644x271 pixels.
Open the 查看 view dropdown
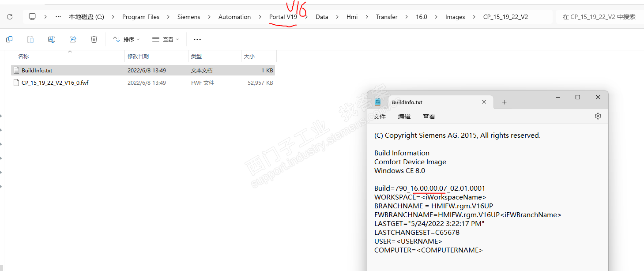pos(166,39)
